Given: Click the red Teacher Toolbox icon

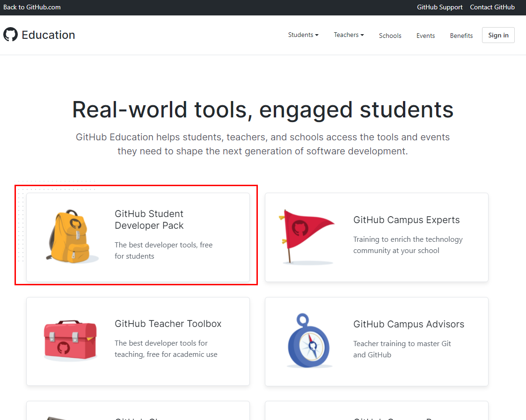Looking at the screenshot, I should (x=71, y=340).
